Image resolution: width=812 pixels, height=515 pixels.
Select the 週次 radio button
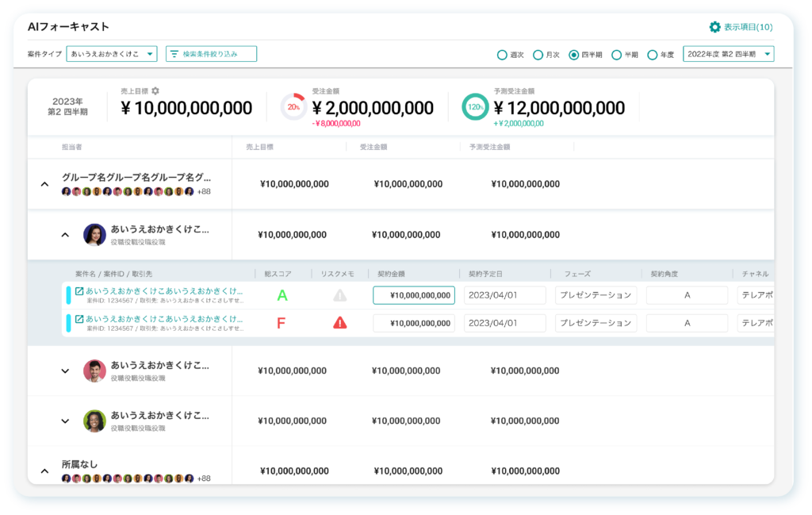coord(502,55)
